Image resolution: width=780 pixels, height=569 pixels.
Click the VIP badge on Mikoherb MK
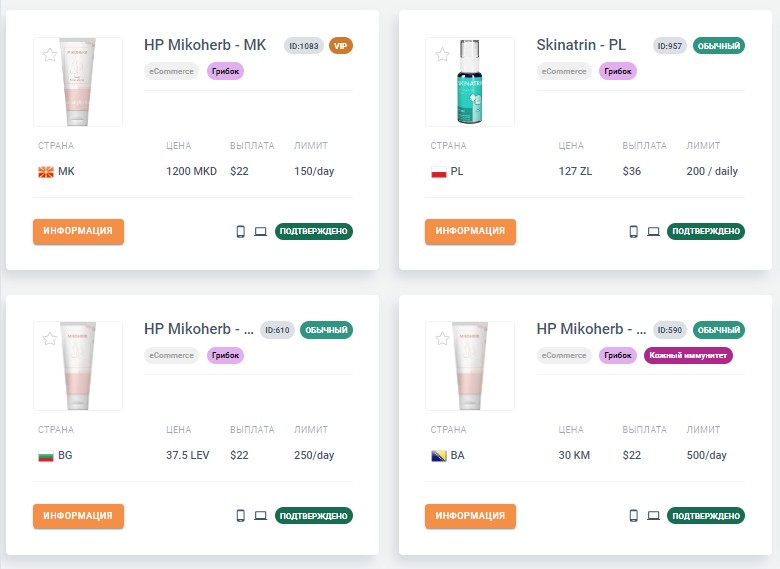pyautogui.click(x=341, y=46)
